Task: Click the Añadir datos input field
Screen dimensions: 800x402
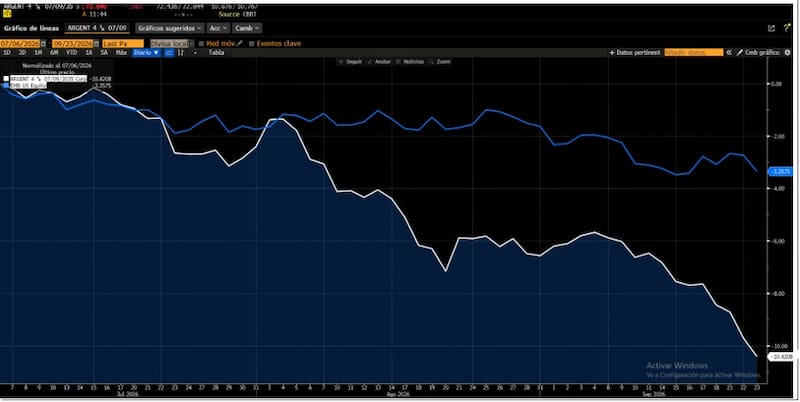Action: click(x=693, y=53)
